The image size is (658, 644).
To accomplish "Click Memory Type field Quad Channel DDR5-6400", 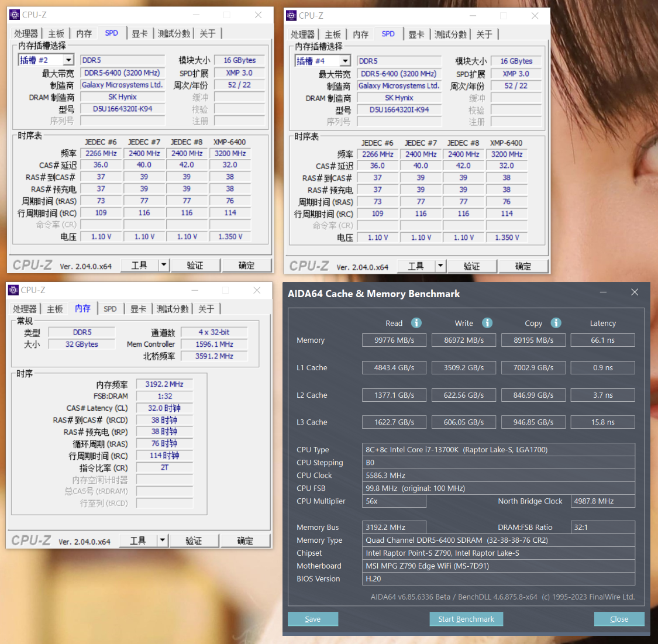I will [x=498, y=540].
